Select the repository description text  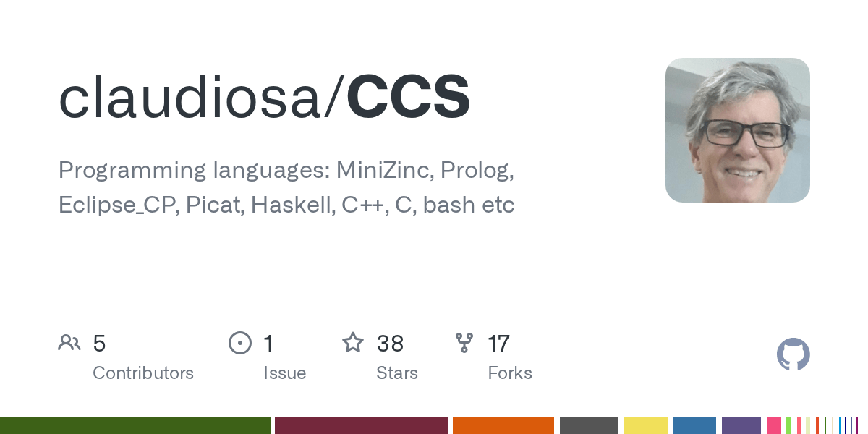click(286, 187)
